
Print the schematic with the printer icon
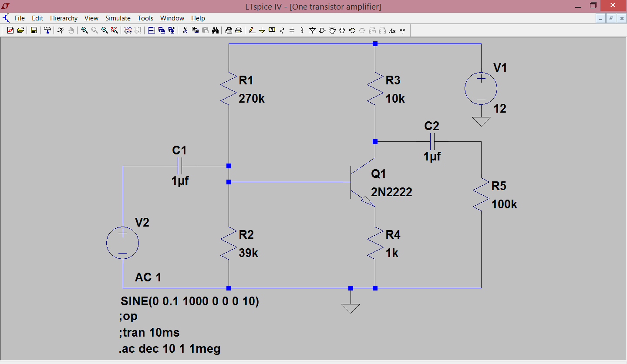pyautogui.click(x=239, y=30)
